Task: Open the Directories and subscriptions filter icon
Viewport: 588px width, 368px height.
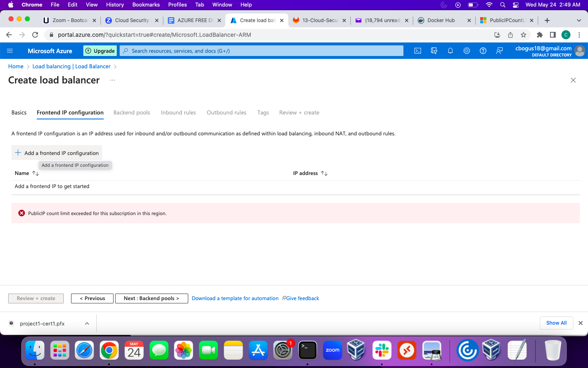Action: point(434,51)
